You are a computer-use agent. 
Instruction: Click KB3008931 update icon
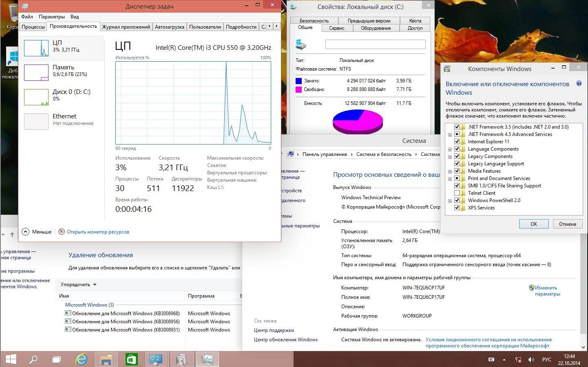point(68,329)
